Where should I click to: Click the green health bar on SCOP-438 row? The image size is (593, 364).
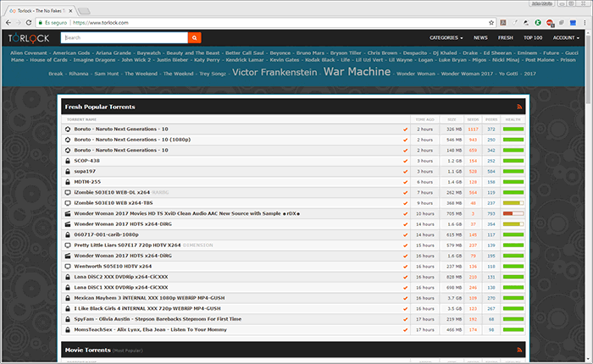(x=513, y=161)
